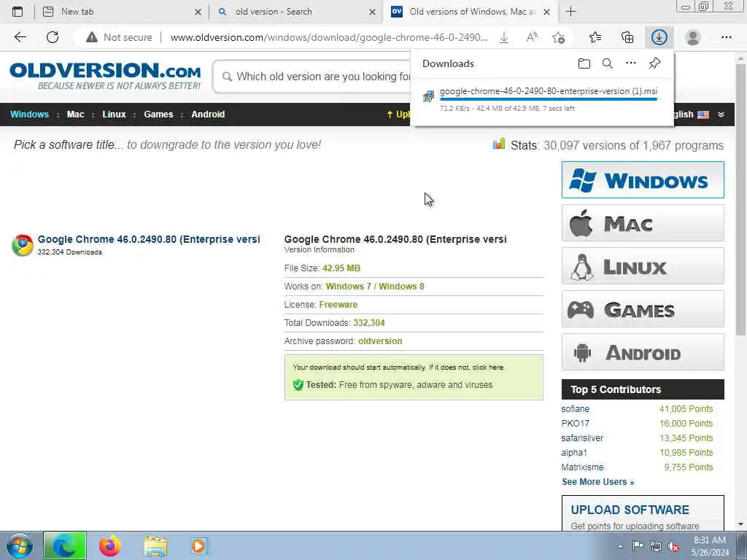Click the Read aloud icon

(x=532, y=37)
